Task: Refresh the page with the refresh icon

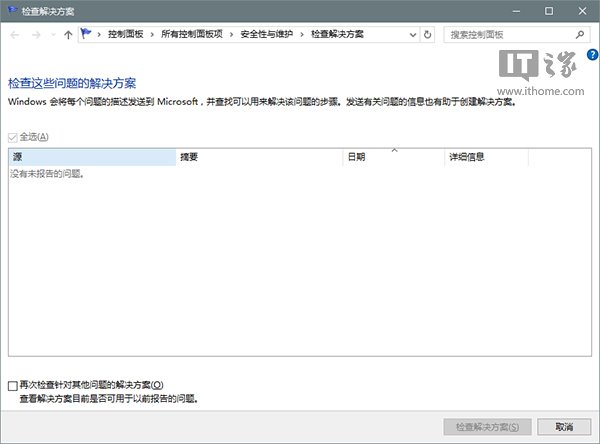Action: click(x=428, y=35)
